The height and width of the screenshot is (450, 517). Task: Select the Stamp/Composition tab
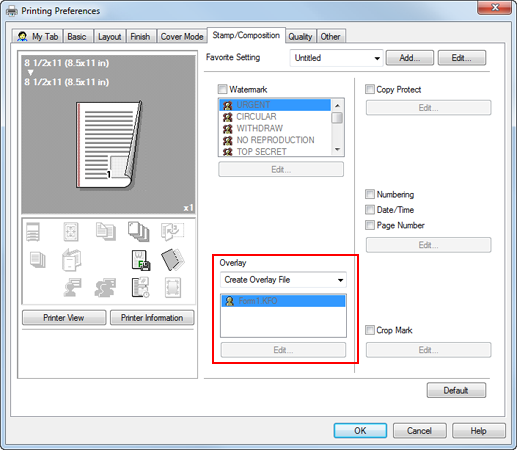pos(246,35)
